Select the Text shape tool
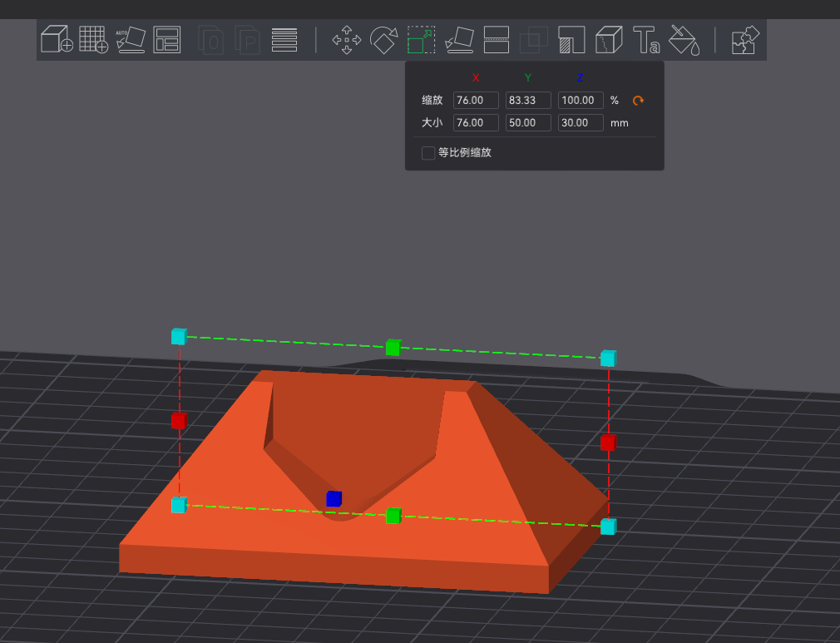The height and width of the screenshot is (643, 840). [646, 40]
